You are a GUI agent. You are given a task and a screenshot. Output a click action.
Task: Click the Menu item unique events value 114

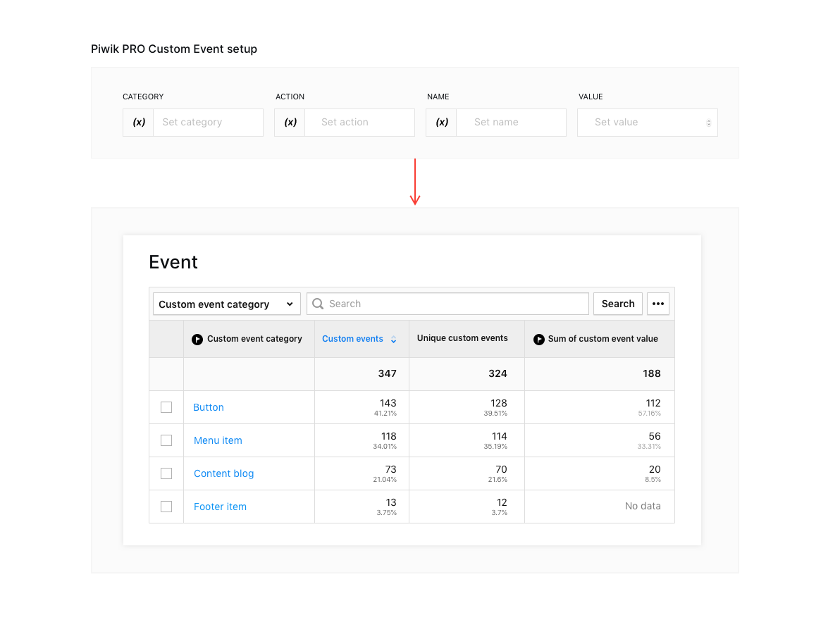[x=500, y=436]
